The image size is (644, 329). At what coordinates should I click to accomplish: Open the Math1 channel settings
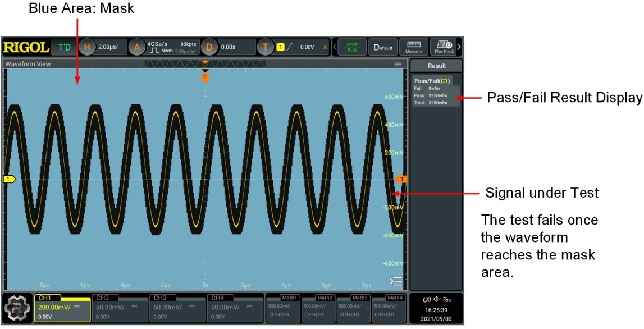click(282, 308)
